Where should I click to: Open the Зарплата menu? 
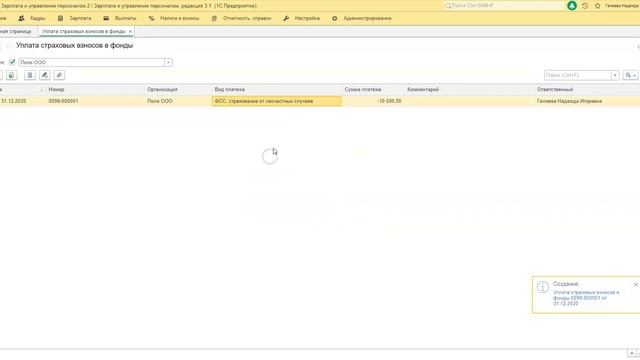75,18
